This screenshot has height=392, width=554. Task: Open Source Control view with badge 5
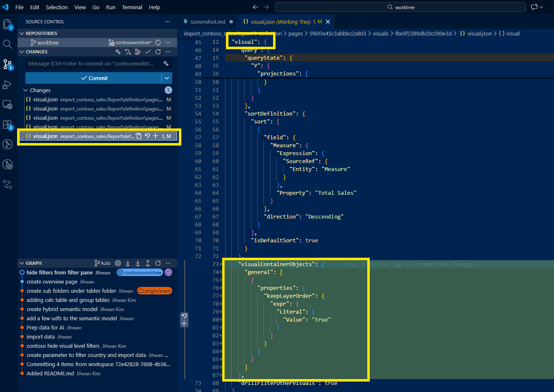8,64
